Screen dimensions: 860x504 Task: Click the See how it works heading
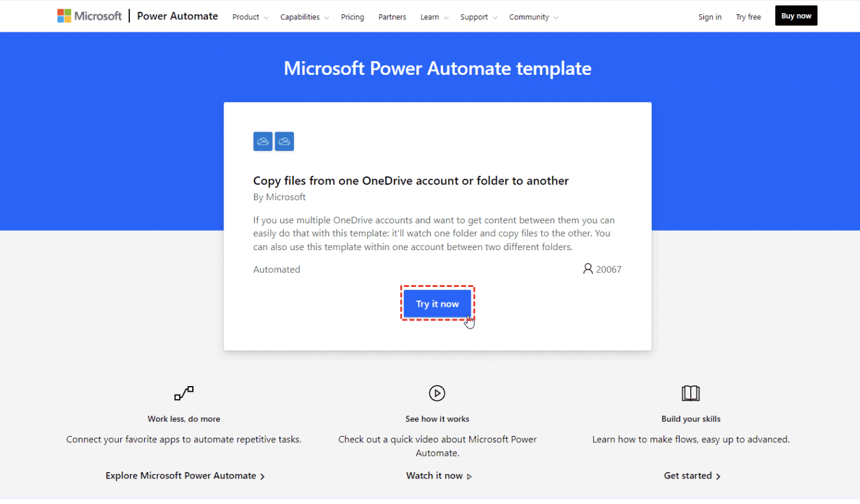tap(437, 419)
